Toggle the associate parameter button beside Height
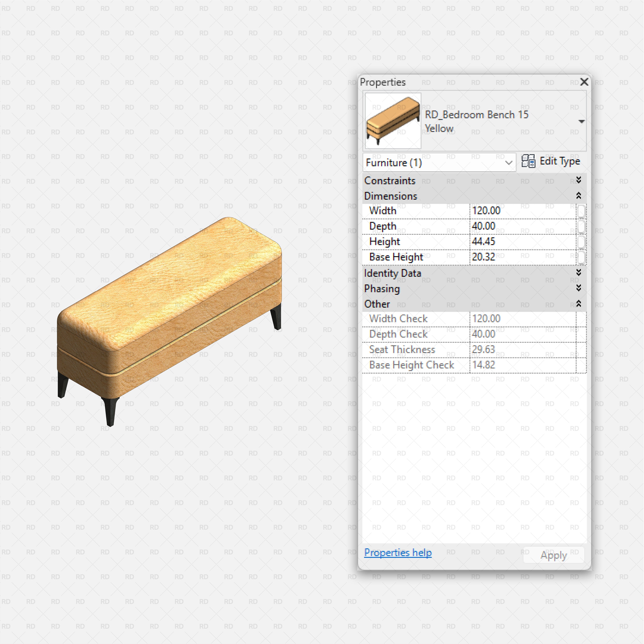This screenshot has height=644, width=644. point(581,241)
